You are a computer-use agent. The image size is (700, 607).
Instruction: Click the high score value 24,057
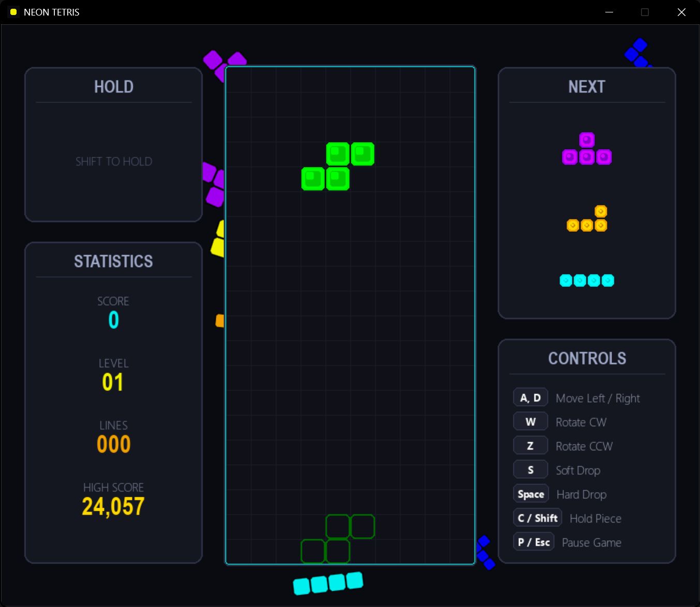pyautogui.click(x=113, y=507)
